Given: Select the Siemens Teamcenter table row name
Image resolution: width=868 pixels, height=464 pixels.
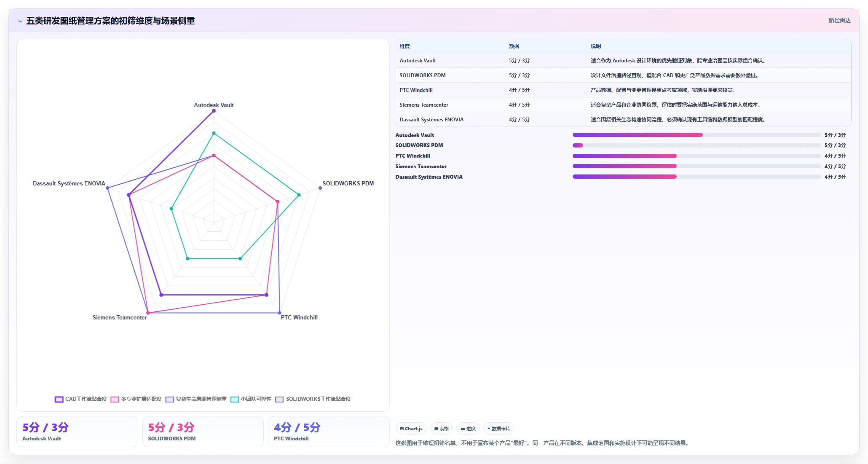Looking at the screenshot, I should [x=424, y=105].
